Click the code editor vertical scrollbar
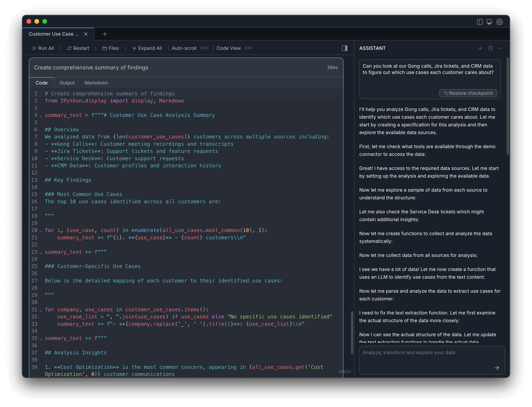Screen dimensions: 532x407 click(352, 333)
